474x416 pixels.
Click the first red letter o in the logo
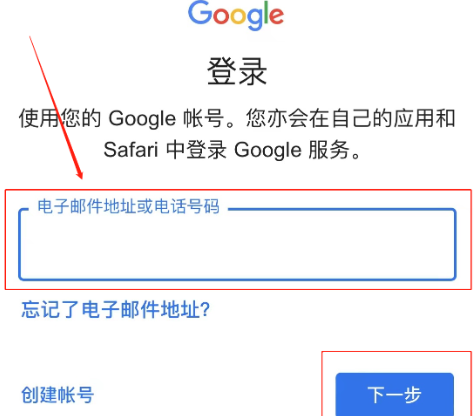pyautogui.click(x=222, y=16)
